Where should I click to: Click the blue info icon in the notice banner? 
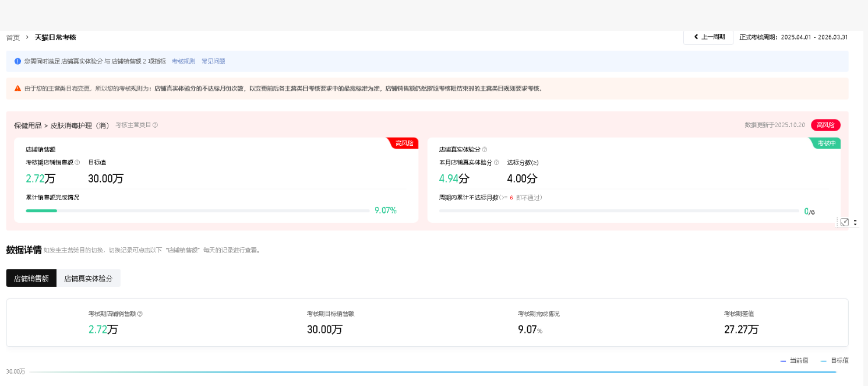(17, 61)
